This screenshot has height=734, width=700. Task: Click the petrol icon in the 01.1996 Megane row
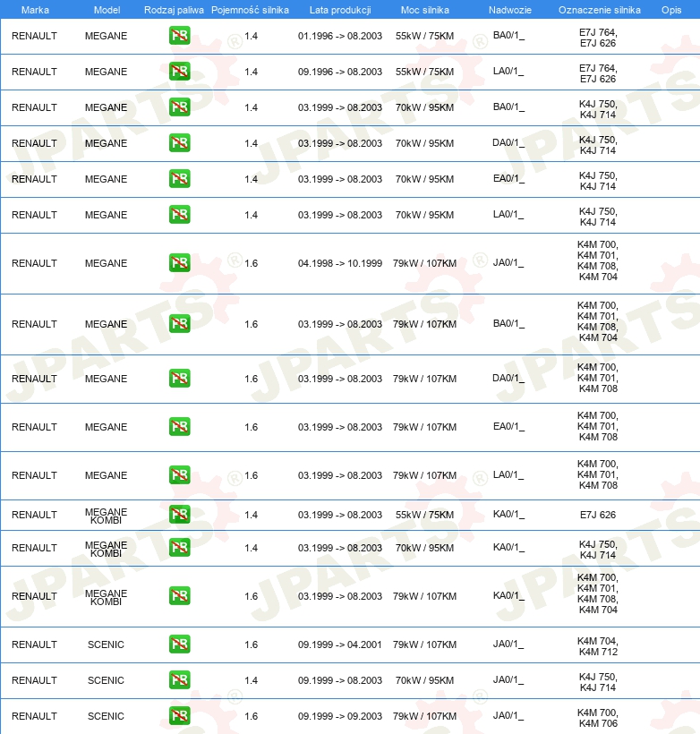[x=180, y=36]
